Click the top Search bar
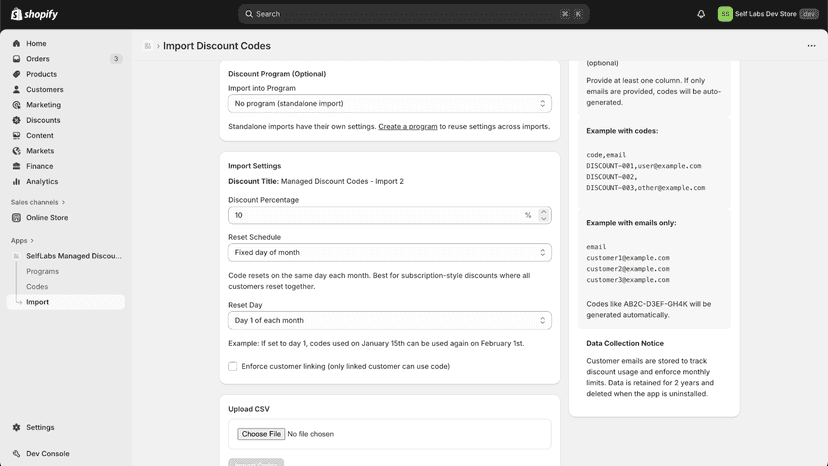This screenshot has height=466, width=828. 413,14
